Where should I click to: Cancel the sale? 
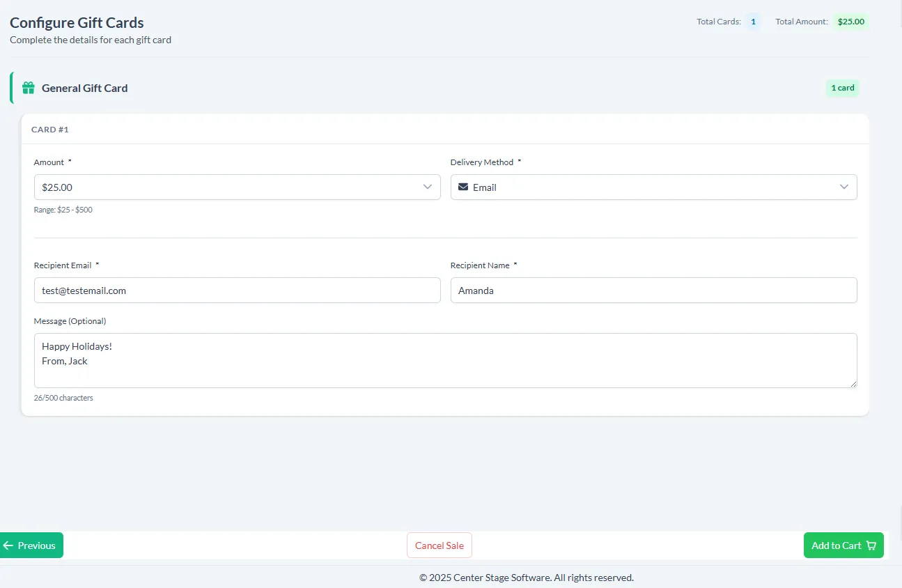440,546
